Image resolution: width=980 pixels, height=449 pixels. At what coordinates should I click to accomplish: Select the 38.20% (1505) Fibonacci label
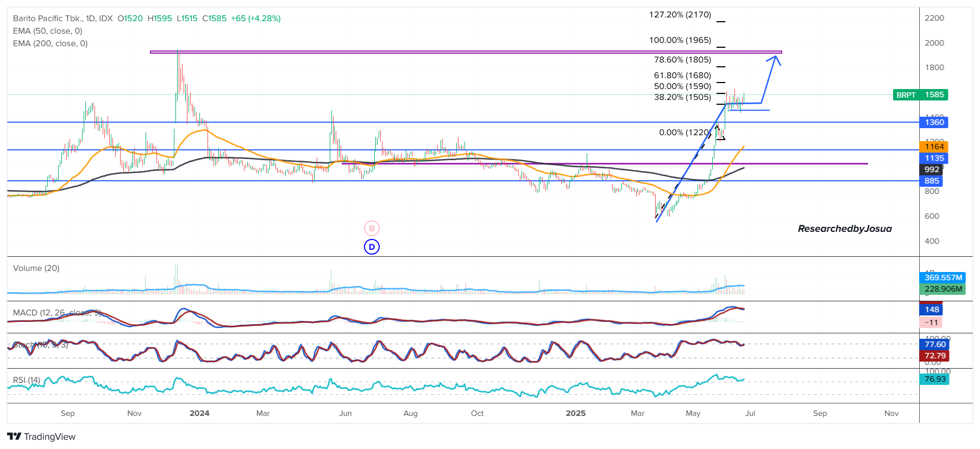tap(683, 97)
